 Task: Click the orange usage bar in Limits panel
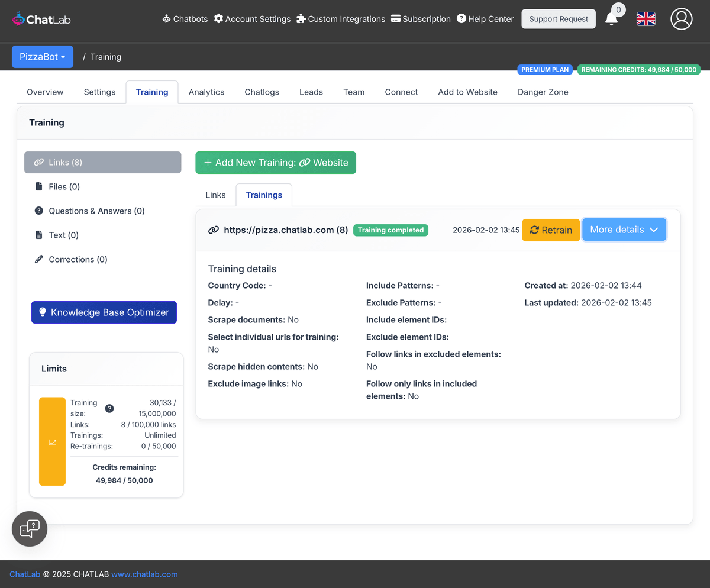pos(52,440)
